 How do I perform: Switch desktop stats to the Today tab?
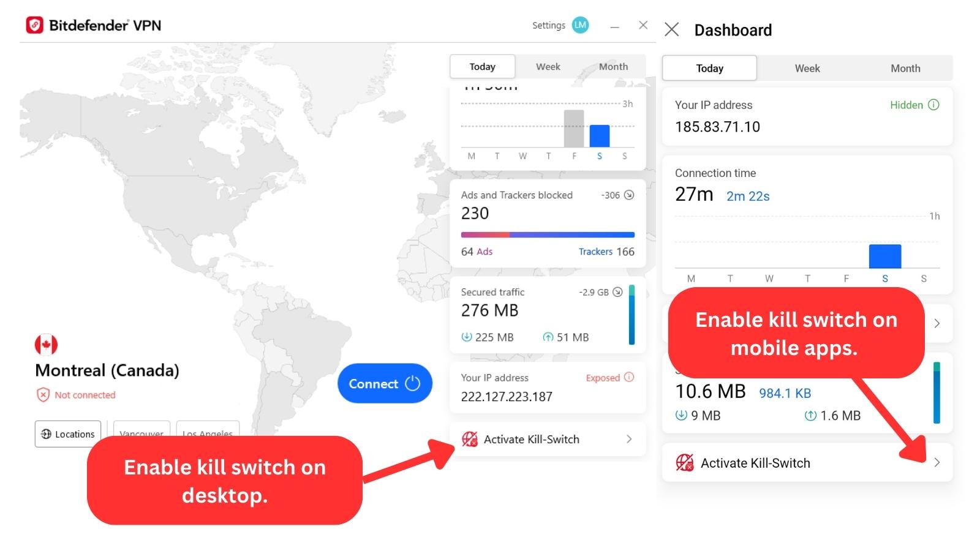(x=482, y=67)
